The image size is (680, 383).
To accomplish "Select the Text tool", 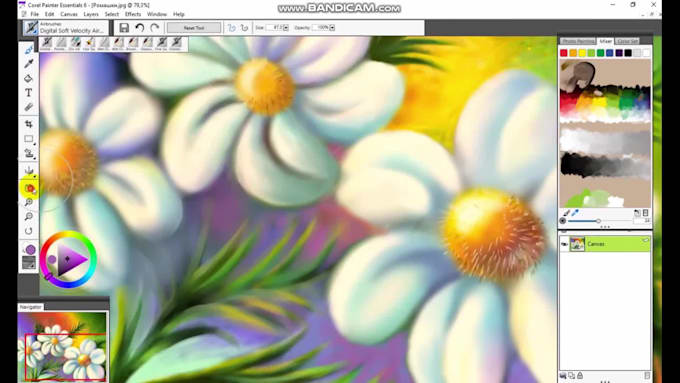I will [29, 92].
